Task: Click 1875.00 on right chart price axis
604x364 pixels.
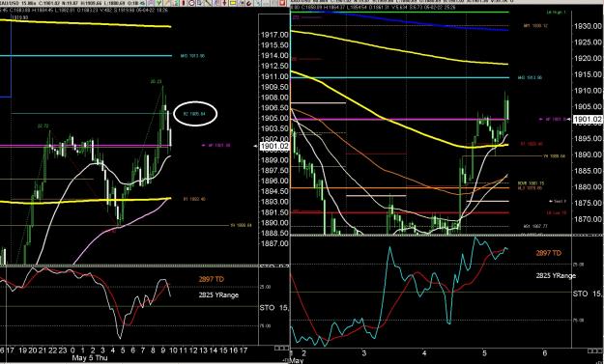Action: tap(588, 203)
